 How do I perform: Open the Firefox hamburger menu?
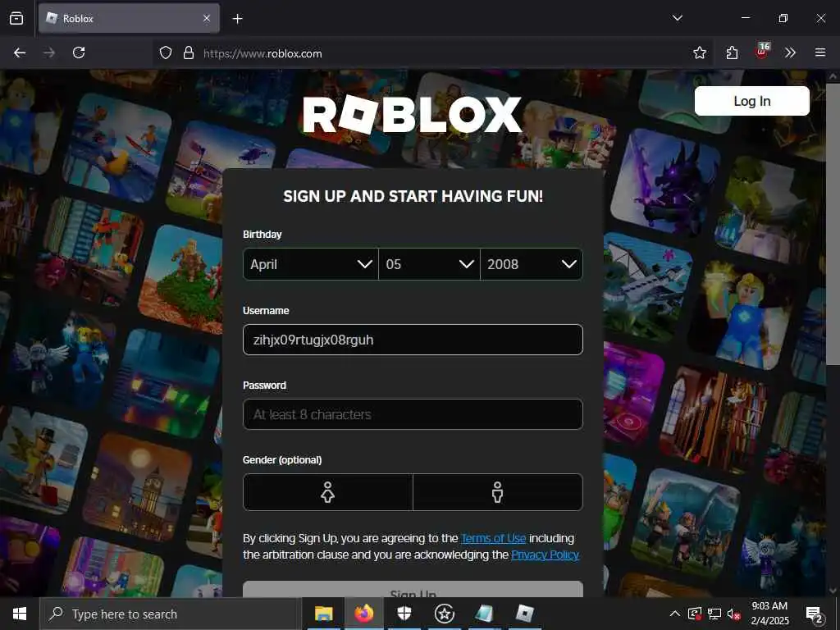820,52
